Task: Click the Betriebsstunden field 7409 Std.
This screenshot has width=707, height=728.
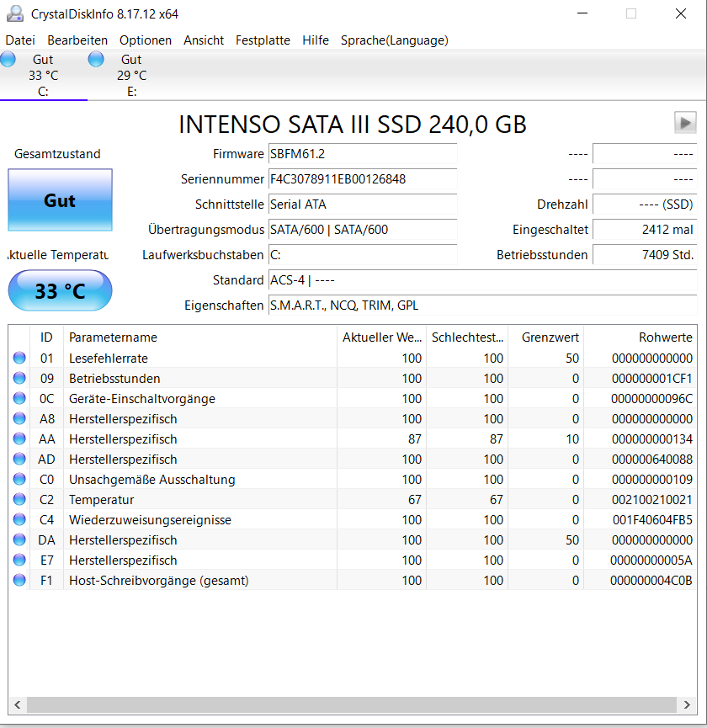Action: pos(645,255)
